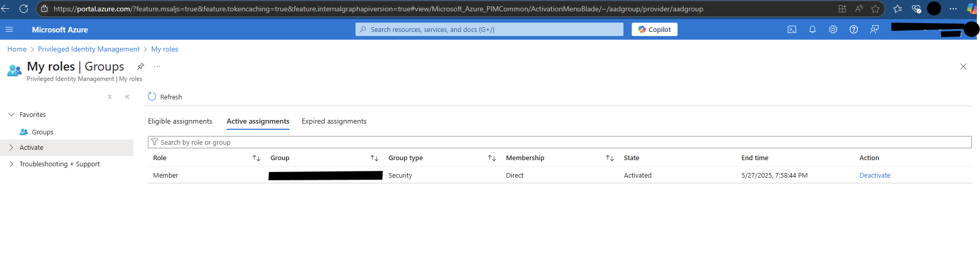The image size is (980, 258).
Task: Sort the table by Membership
Action: [610, 158]
